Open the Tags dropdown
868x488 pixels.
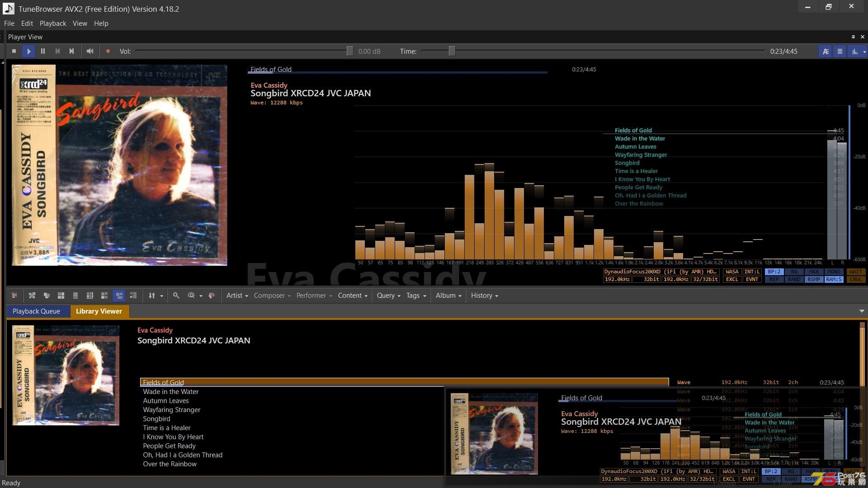tap(416, 296)
